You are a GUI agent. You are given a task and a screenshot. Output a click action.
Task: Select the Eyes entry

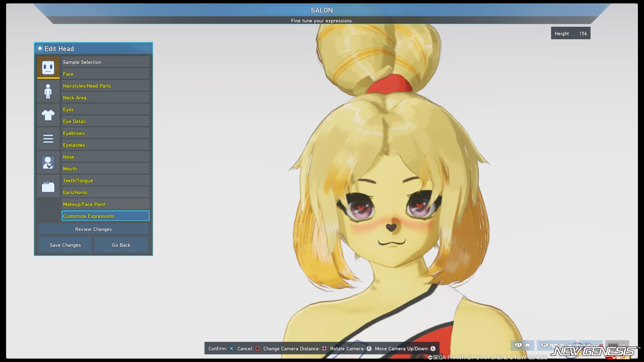pos(105,109)
